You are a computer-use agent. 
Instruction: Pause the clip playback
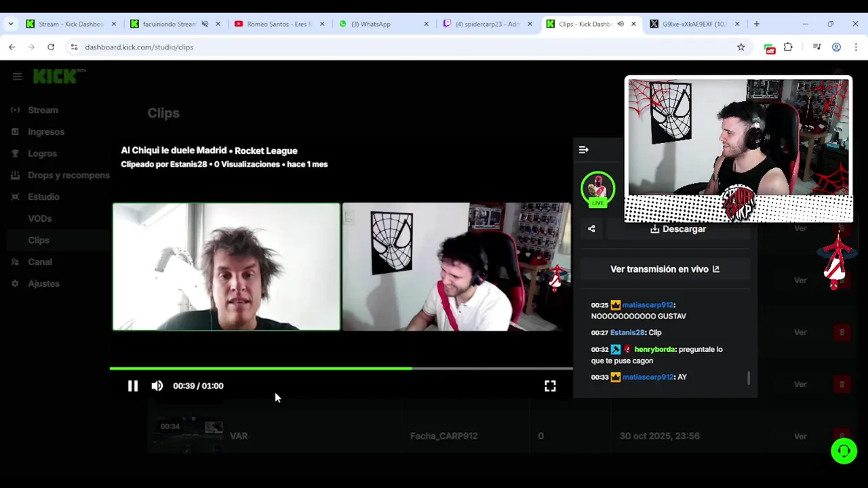(x=133, y=386)
